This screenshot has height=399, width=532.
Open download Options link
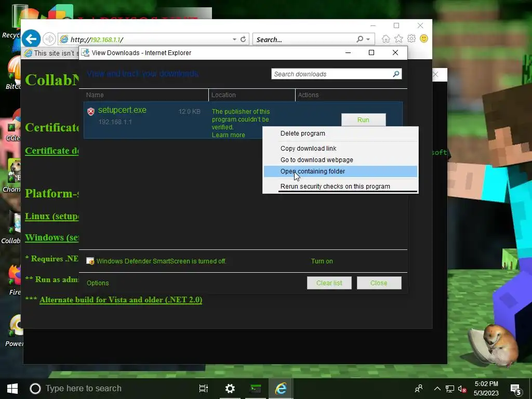(x=98, y=283)
